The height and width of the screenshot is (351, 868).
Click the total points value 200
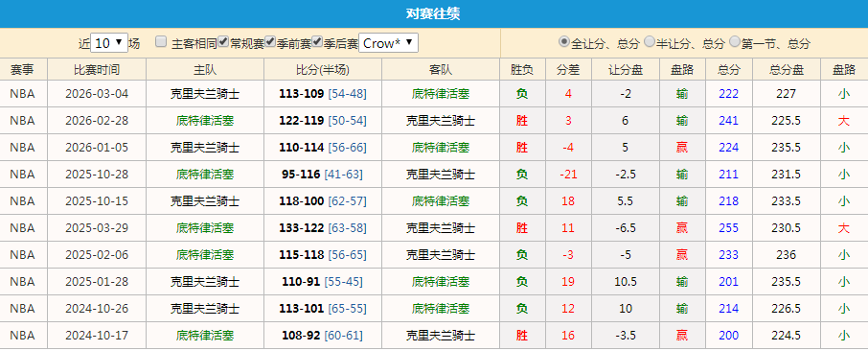[x=728, y=336]
